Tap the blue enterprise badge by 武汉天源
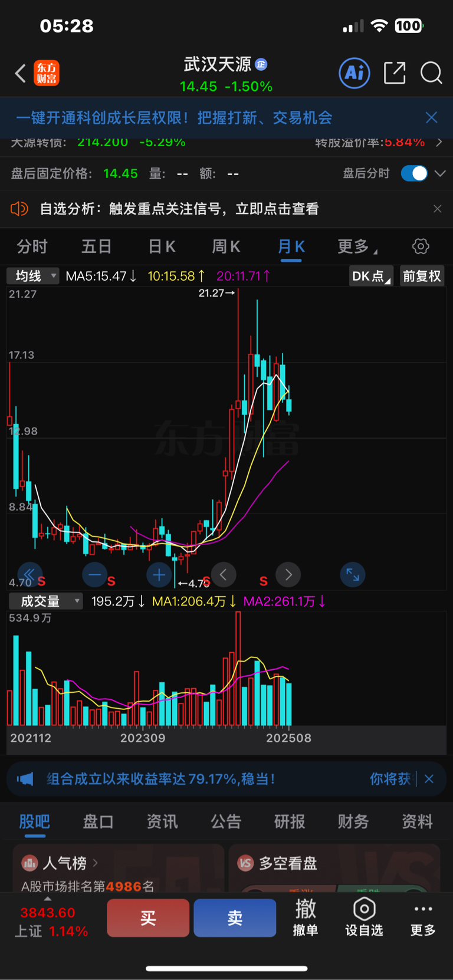Image resolution: width=453 pixels, height=980 pixels. [x=261, y=64]
